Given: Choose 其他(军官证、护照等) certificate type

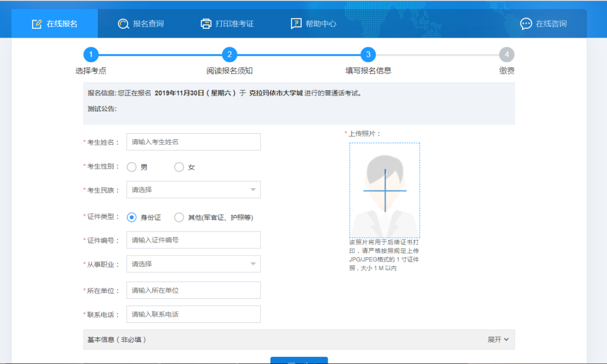Looking at the screenshot, I should [179, 217].
